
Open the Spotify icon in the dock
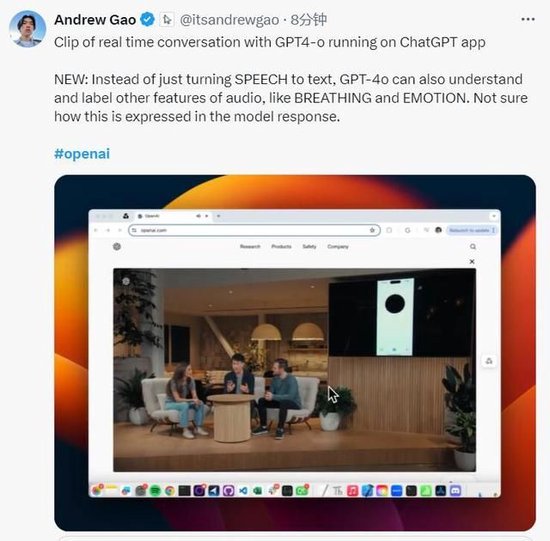(155, 490)
